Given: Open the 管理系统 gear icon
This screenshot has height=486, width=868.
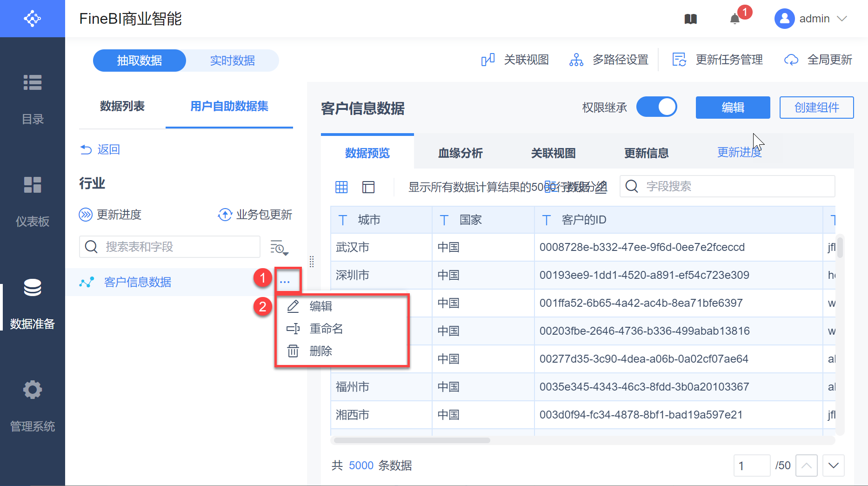Looking at the screenshot, I should (x=33, y=390).
